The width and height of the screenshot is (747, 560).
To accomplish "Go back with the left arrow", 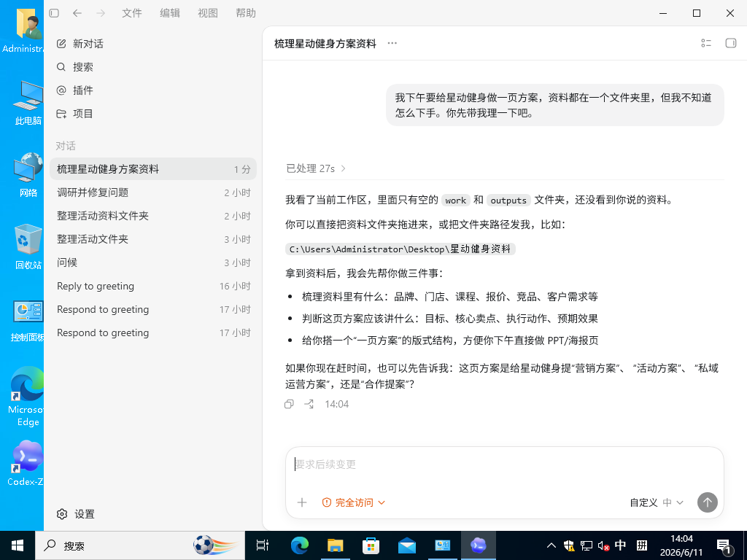I will click(x=77, y=13).
